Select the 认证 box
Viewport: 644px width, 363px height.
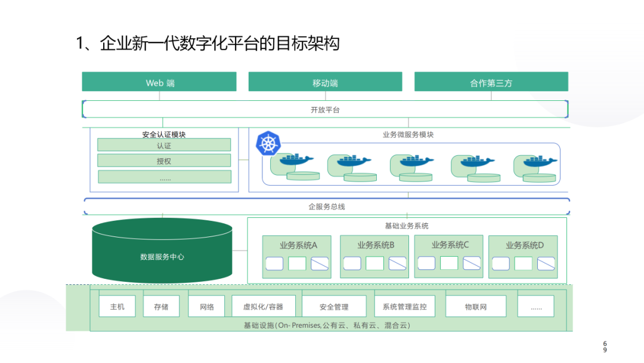coord(164,145)
